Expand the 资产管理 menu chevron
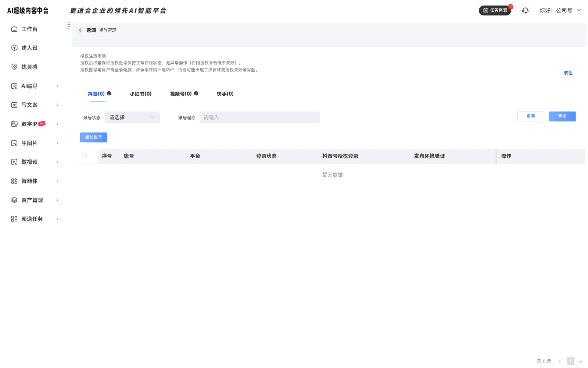 [57, 200]
